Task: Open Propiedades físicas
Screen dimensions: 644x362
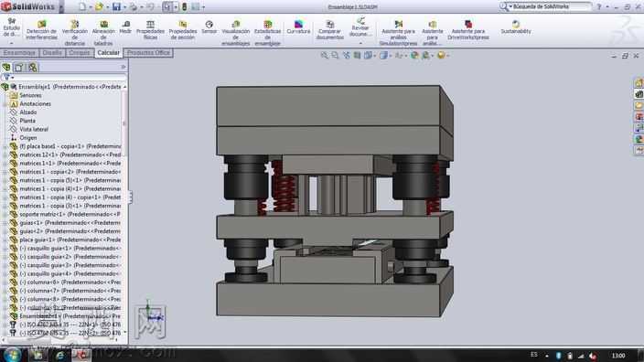Action: coord(150,30)
